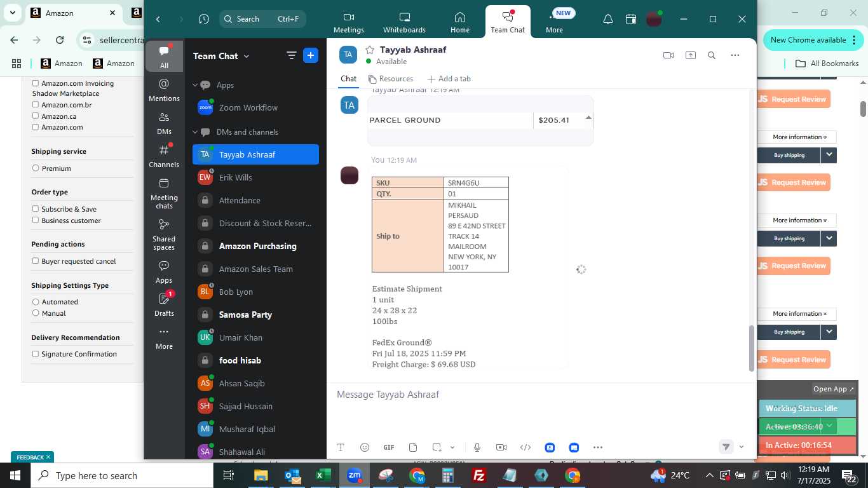Select Manual shipping settings type
868x488 pixels.
[x=36, y=313]
